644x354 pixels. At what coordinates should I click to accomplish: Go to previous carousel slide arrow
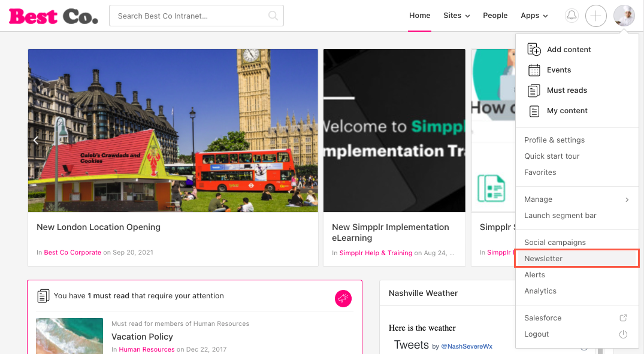36,140
